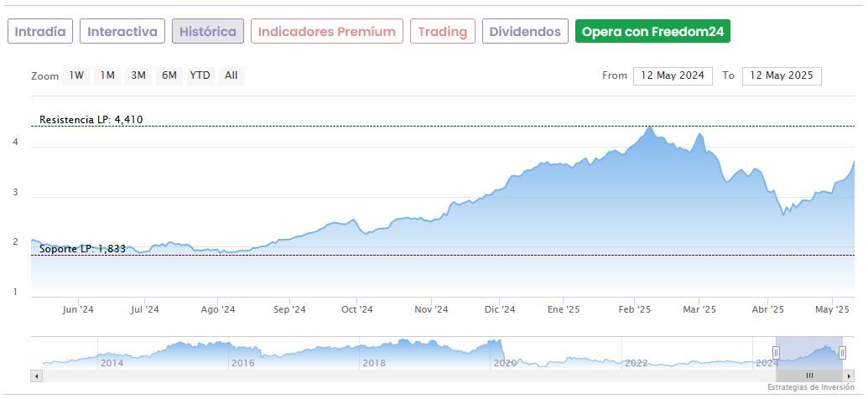868x399 pixels.
Task: Zoom chart to 6M range
Action: [169, 75]
